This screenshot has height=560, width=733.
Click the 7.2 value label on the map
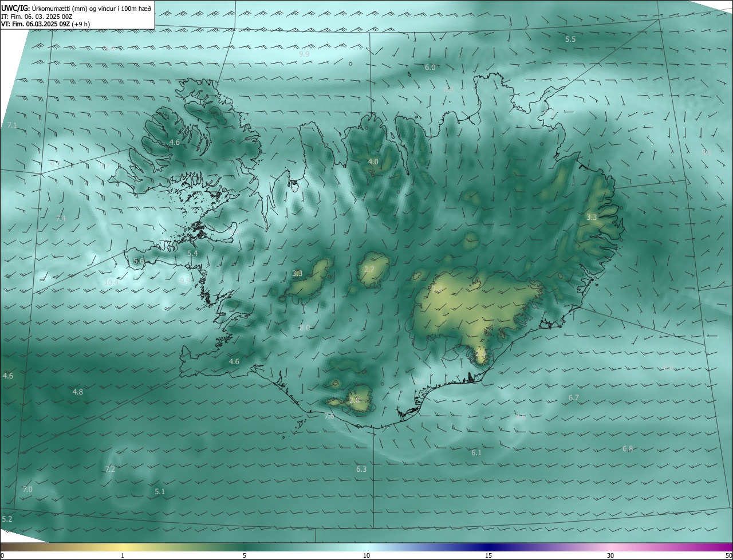coord(110,470)
